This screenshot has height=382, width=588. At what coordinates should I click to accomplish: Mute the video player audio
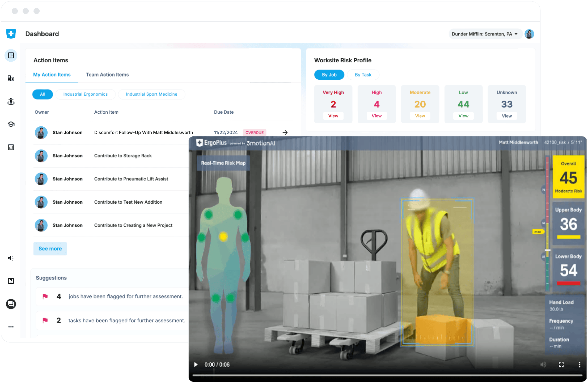[x=543, y=364]
